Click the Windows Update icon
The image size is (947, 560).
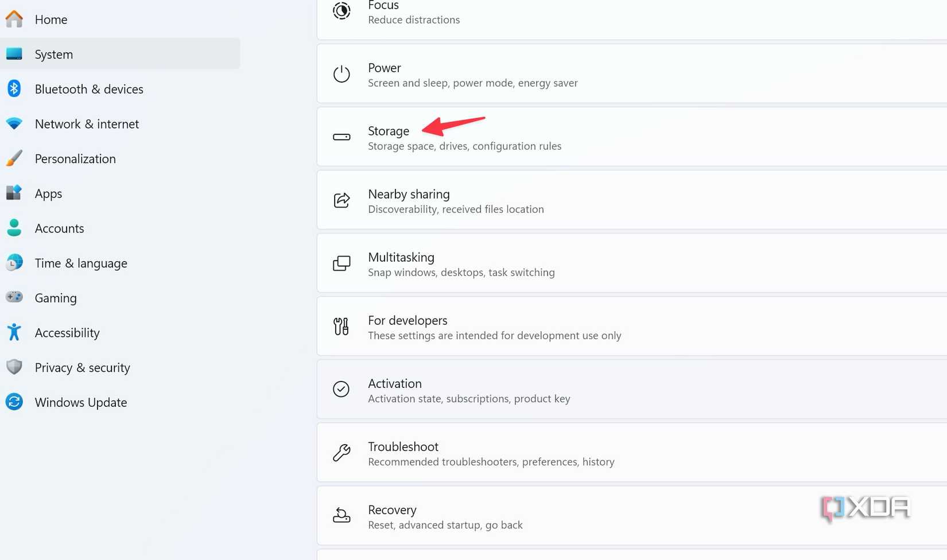click(14, 402)
